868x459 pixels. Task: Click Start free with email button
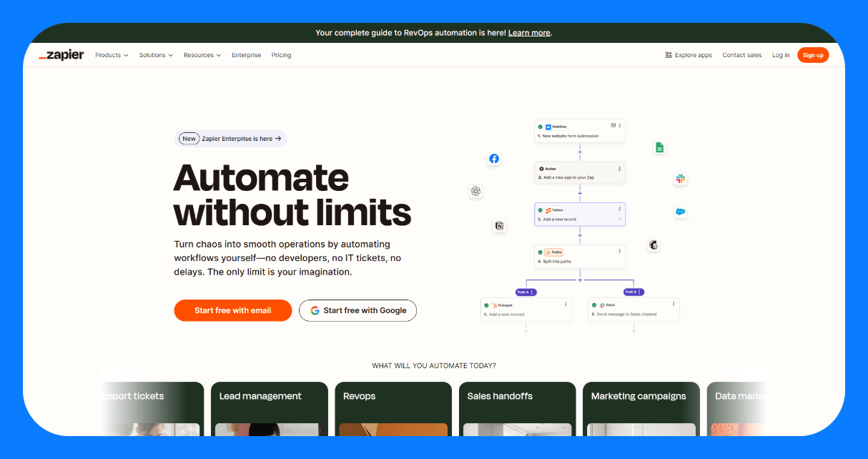(x=233, y=310)
